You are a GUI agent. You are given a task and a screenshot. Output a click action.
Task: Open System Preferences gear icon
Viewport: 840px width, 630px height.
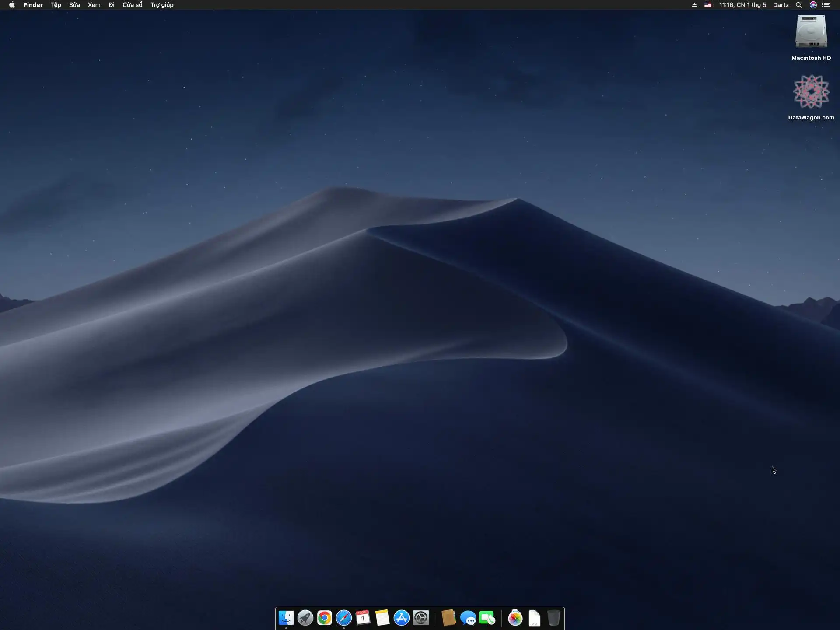click(x=421, y=618)
